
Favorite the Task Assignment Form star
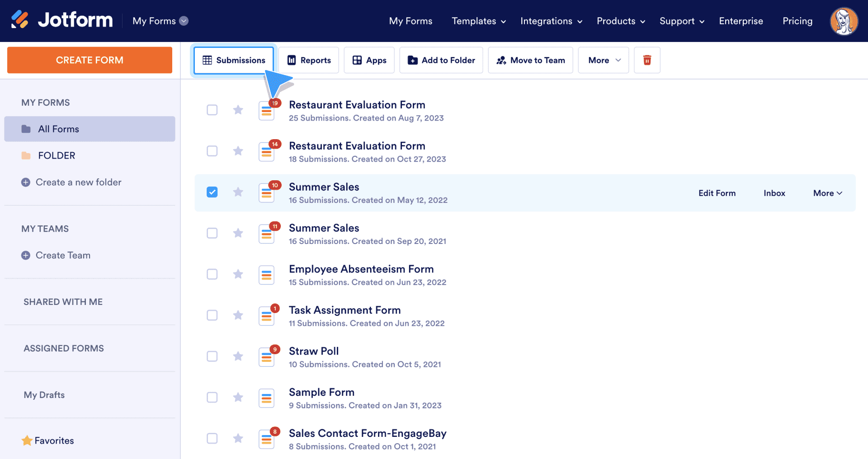pyautogui.click(x=238, y=315)
